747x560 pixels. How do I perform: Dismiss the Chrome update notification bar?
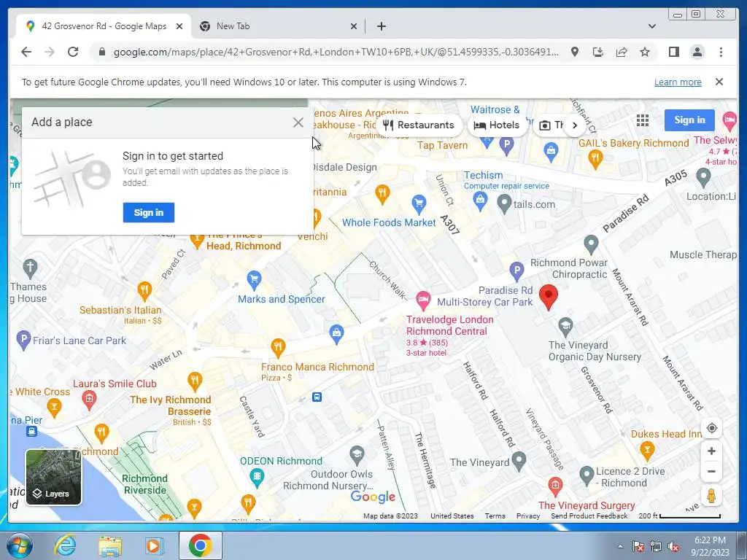(x=719, y=82)
